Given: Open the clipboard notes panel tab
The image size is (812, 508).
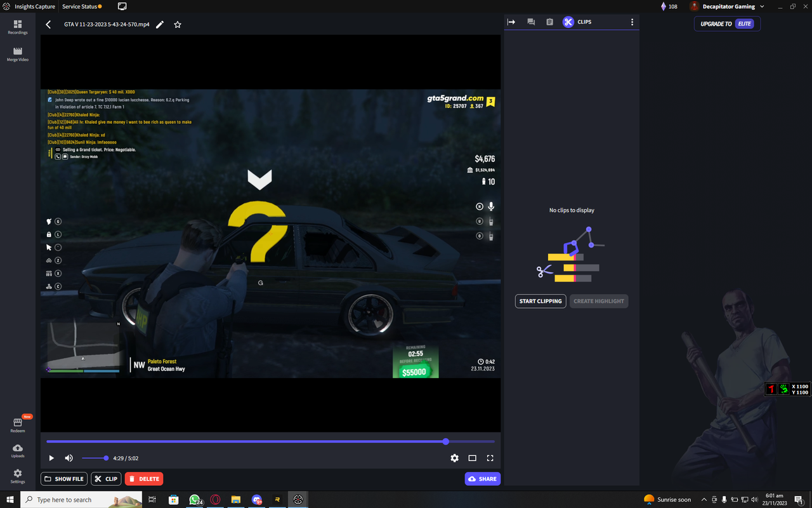Looking at the screenshot, I should (549, 22).
